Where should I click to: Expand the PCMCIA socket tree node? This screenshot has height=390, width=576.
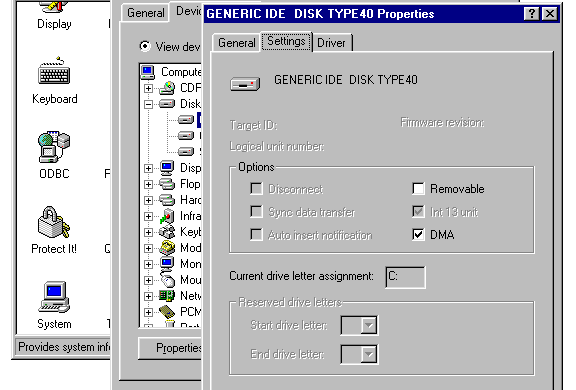pos(148,312)
